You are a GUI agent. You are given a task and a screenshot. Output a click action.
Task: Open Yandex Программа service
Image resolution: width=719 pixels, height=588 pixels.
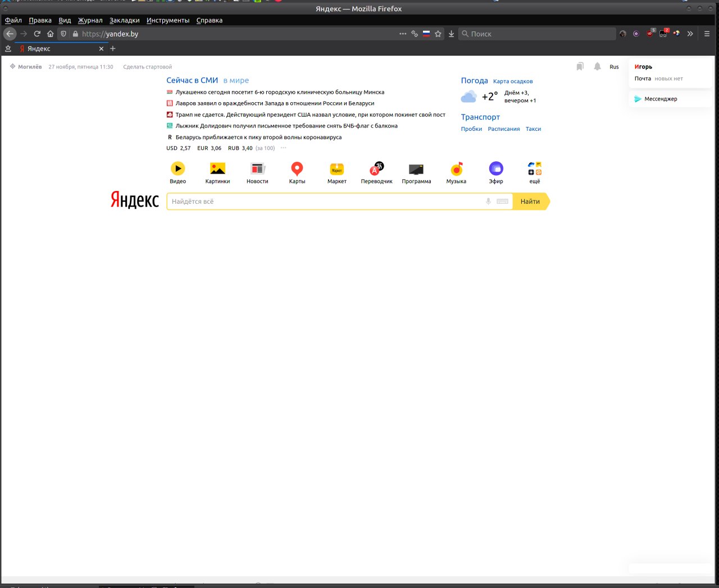pyautogui.click(x=416, y=173)
